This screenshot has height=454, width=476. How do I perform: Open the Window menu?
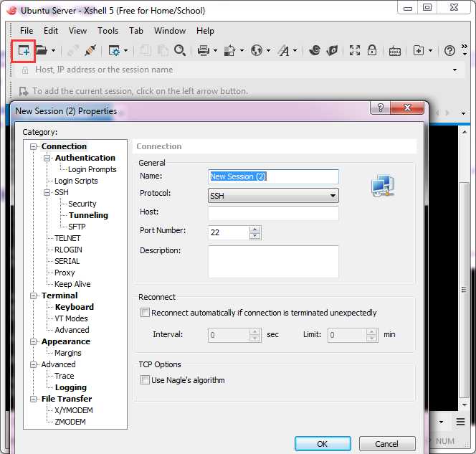pyautogui.click(x=170, y=31)
